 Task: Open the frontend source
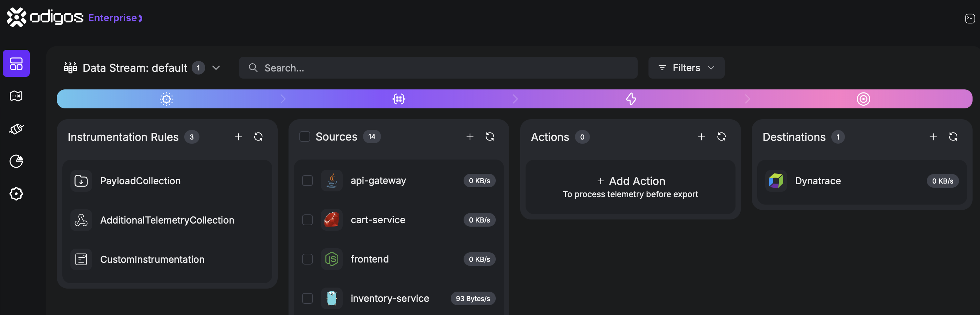[x=399, y=259]
